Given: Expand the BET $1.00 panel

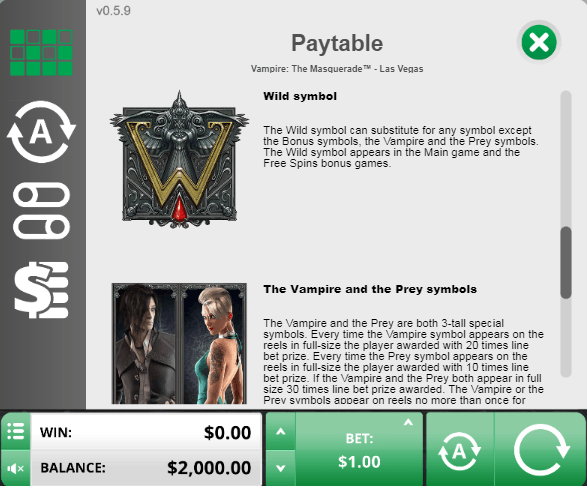Looking at the screenshot, I should (359, 449).
